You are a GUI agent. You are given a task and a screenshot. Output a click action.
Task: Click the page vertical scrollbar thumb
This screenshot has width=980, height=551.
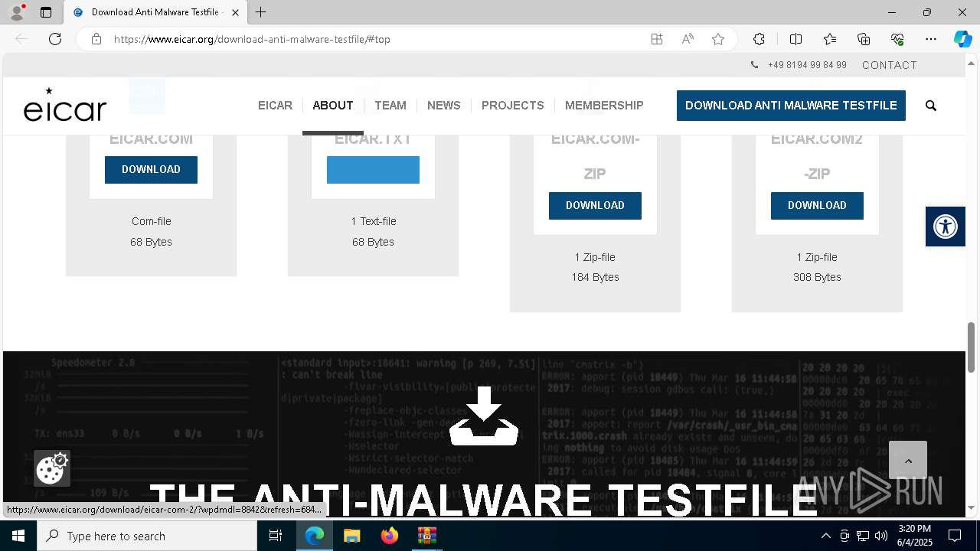pyautogui.click(x=972, y=347)
